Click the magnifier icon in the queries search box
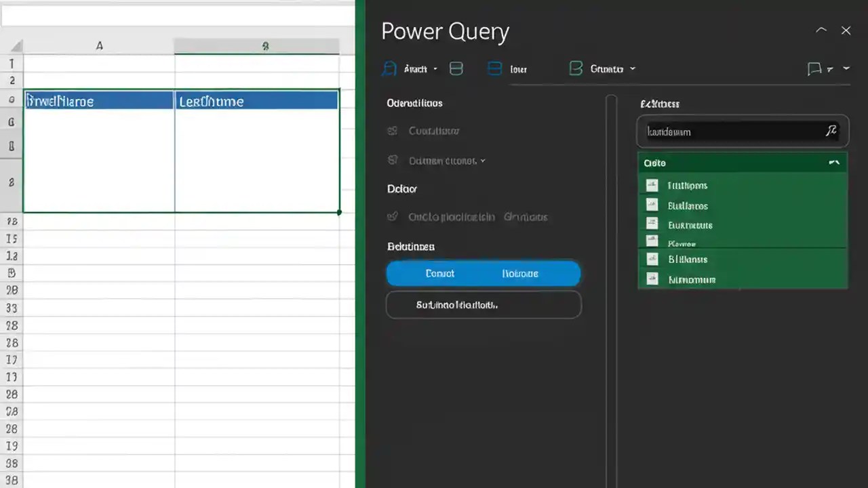This screenshot has height=488, width=868. [x=831, y=131]
